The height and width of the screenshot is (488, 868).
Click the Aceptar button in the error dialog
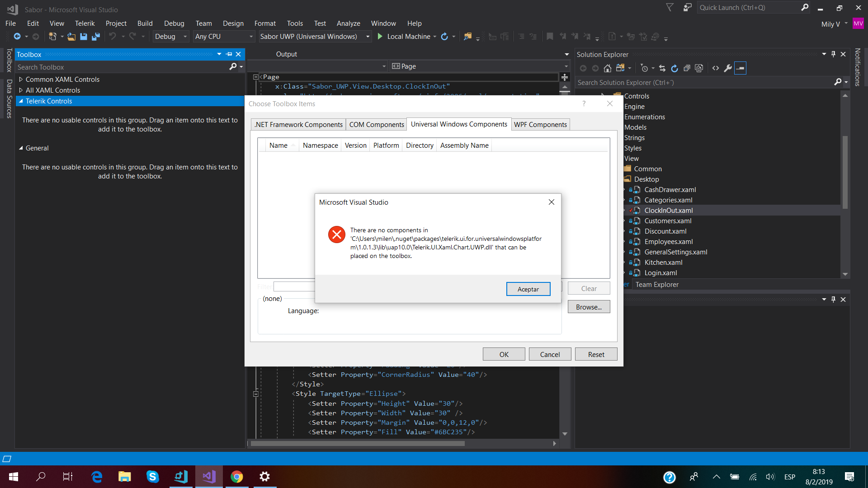click(x=528, y=289)
